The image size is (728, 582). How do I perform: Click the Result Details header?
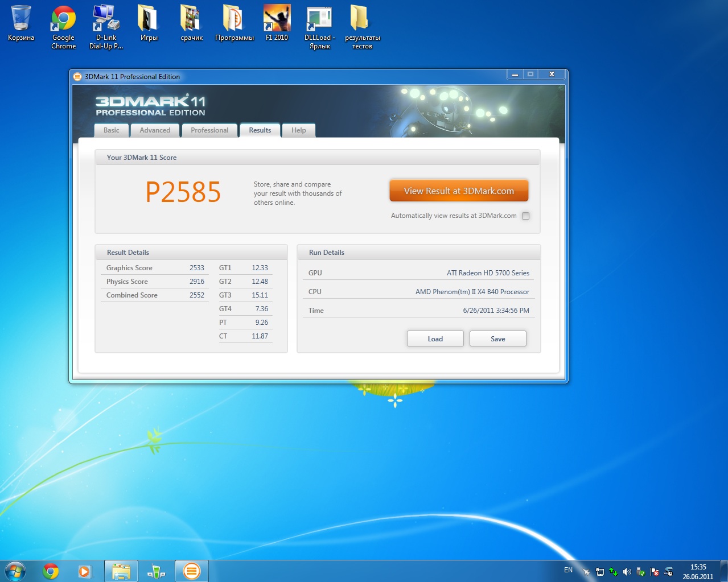tap(128, 253)
